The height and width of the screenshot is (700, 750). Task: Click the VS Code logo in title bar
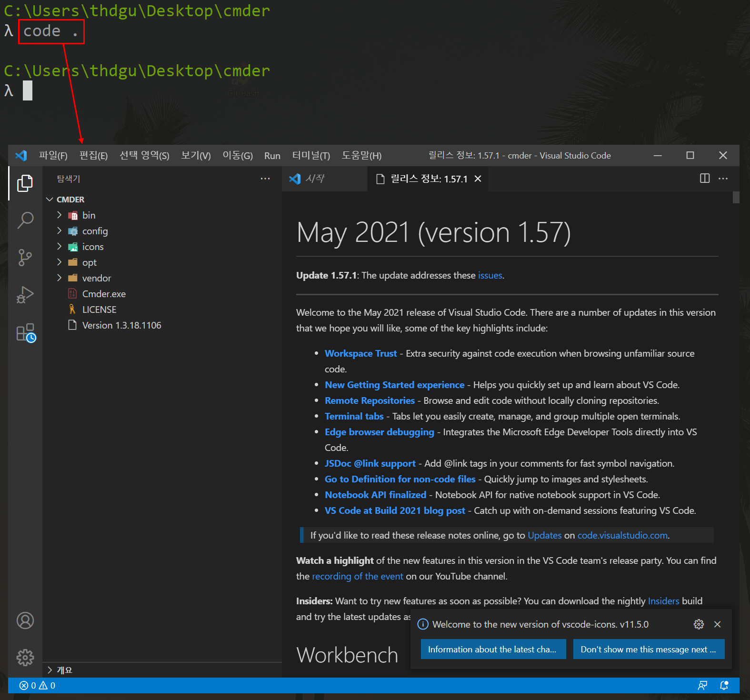[x=21, y=156]
